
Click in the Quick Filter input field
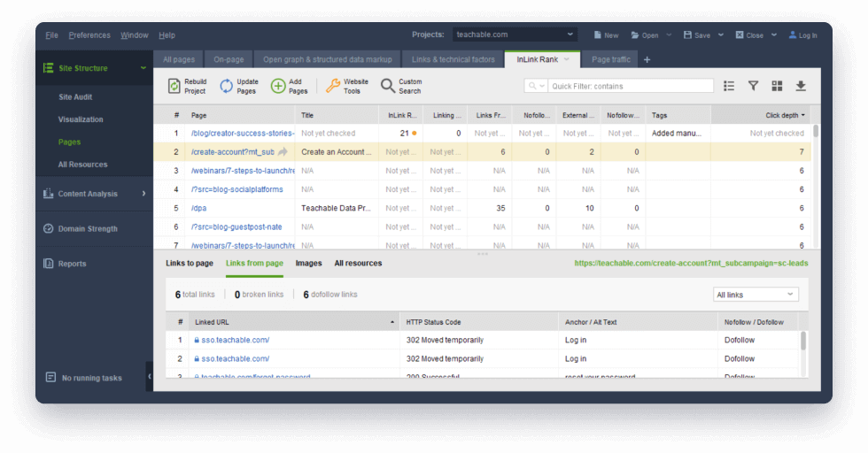(631, 86)
